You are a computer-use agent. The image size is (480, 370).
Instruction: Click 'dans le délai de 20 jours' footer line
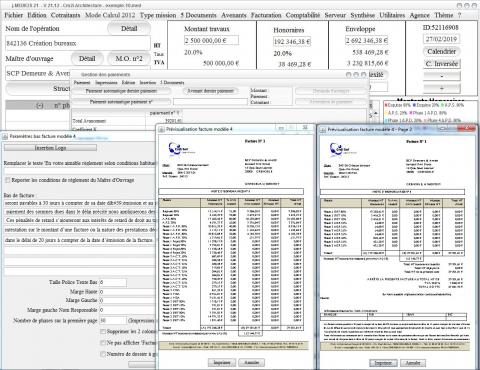tap(80, 240)
